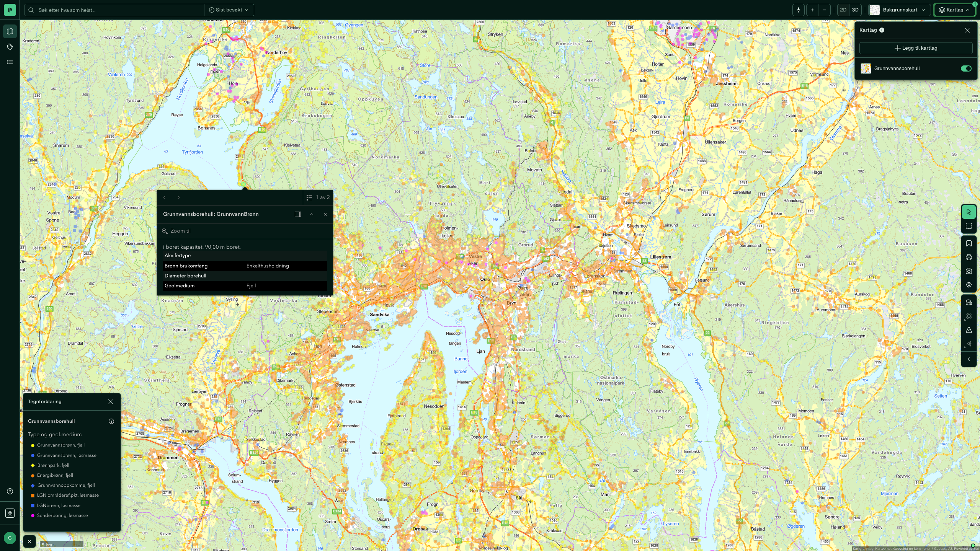
Task: Switch map to 2D view
Action: 843,10
